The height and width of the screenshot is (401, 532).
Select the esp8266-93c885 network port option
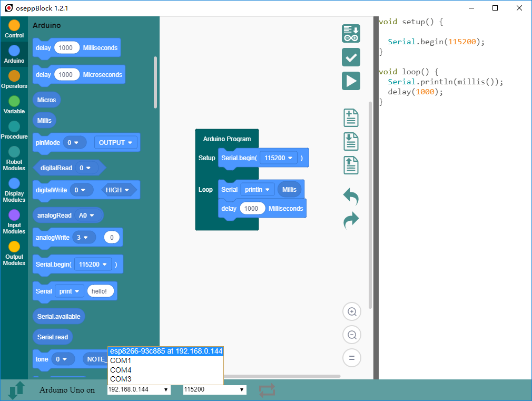click(x=166, y=351)
